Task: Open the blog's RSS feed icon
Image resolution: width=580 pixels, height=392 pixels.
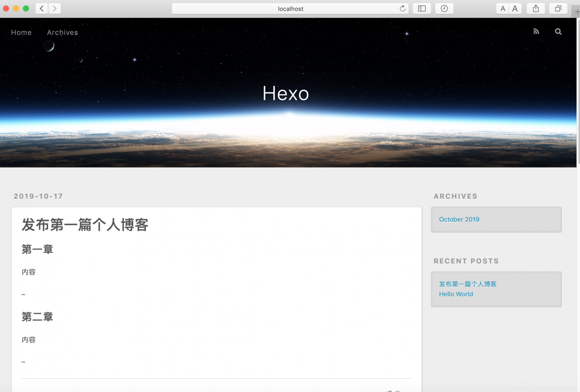Action: point(536,31)
